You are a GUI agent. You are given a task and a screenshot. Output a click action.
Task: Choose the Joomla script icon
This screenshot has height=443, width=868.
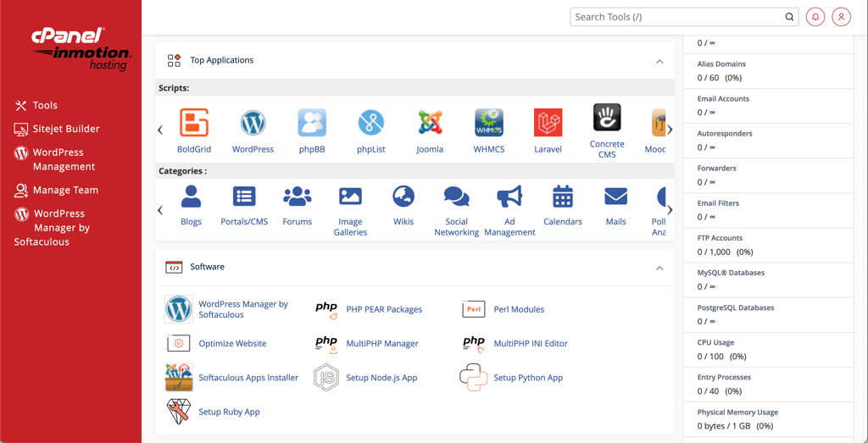[430, 123]
